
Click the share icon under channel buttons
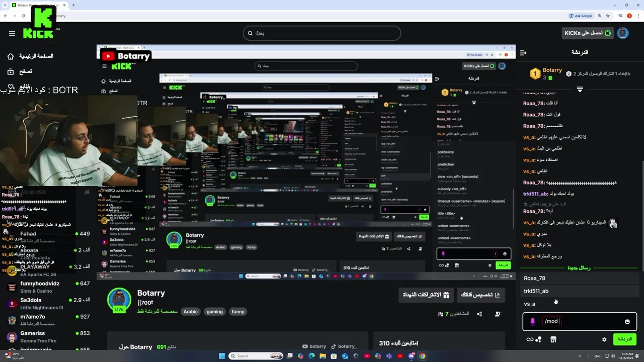pyautogui.click(x=479, y=314)
